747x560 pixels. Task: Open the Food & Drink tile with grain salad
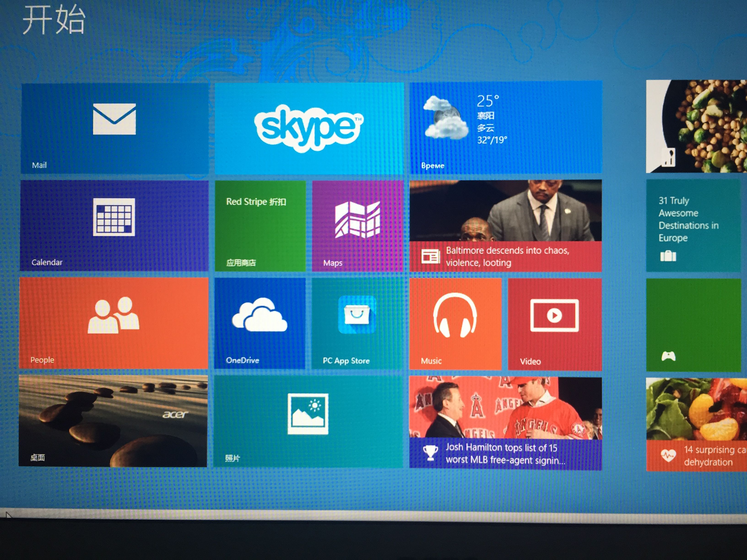coord(696,126)
